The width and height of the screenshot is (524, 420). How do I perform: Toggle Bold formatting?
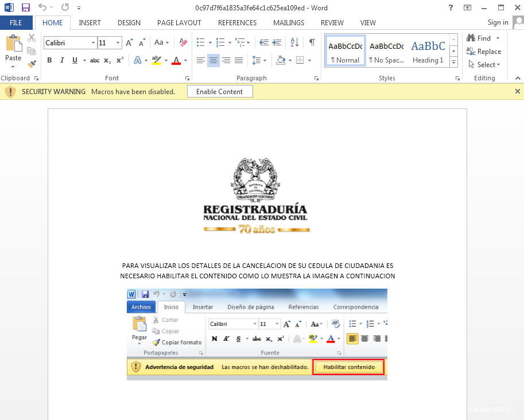(49, 60)
